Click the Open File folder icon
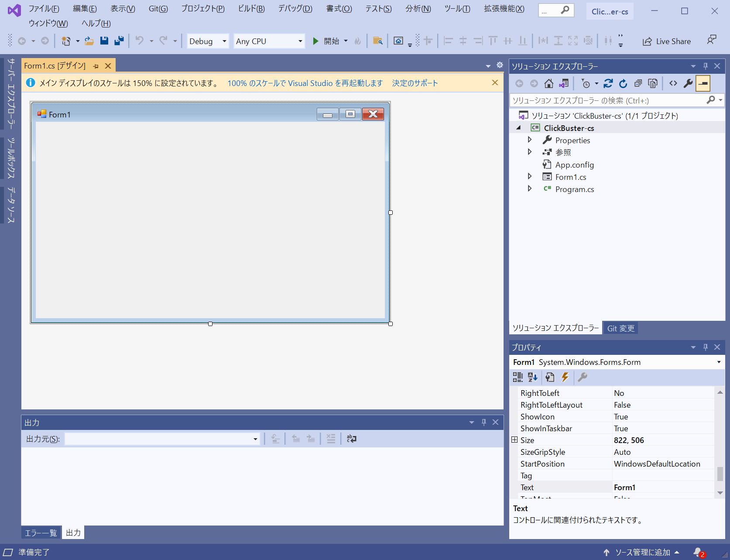This screenshot has height=560, width=730. click(x=89, y=41)
